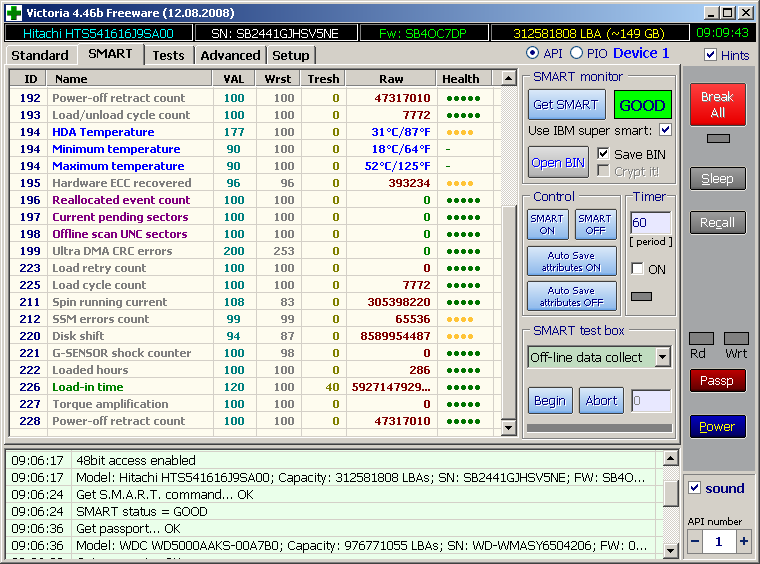Viewport: 760px width, 564px height.
Task: Click the Disk shift attribute row
Action: click(x=255, y=336)
